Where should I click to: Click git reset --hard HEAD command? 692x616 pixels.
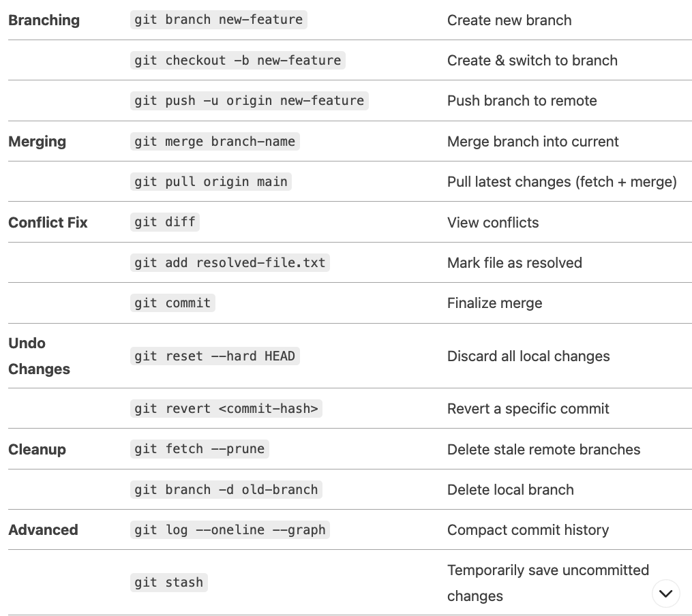click(x=215, y=356)
